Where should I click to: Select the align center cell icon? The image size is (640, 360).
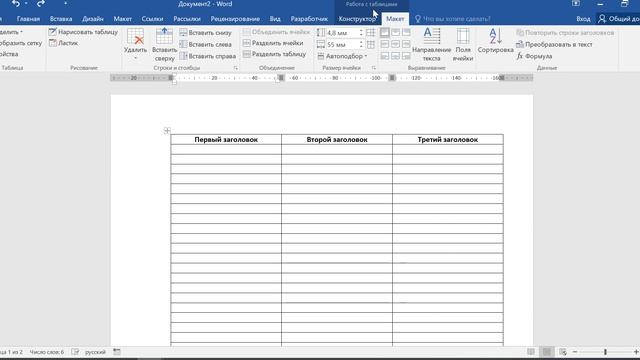[396, 44]
